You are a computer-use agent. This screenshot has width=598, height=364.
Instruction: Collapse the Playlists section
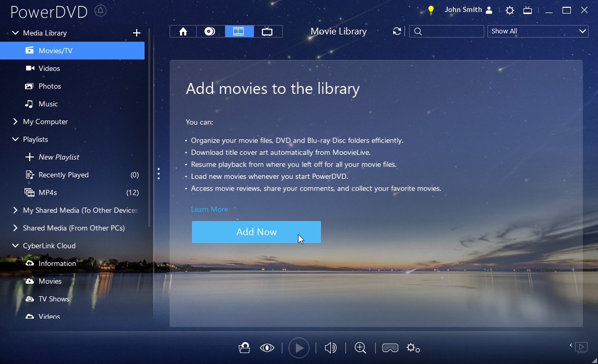[15, 140]
